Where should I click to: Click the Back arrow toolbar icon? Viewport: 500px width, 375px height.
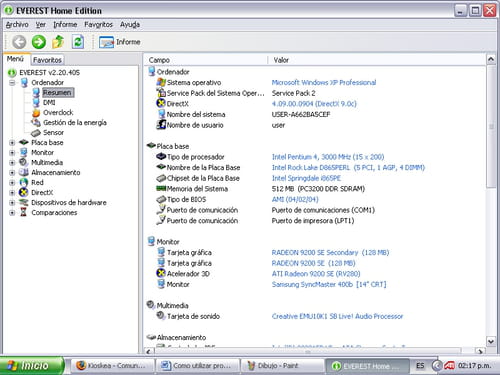point(19,42)
